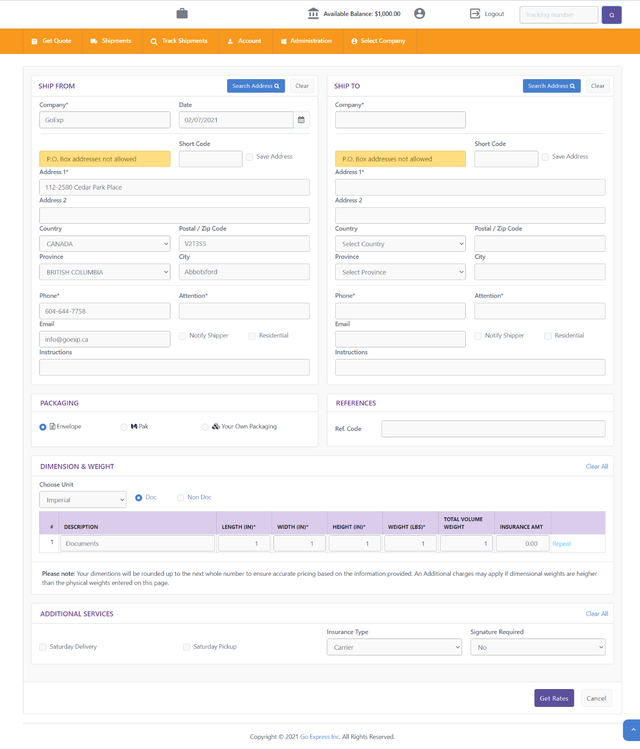The width and height of the screenshot is (640, 749).
Task: Expand the Ship To Country dropdown
Action: tap(400, 244)
